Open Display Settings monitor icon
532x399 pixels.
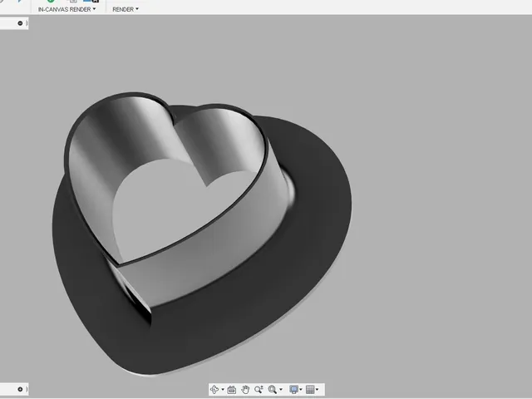[293, 390]
